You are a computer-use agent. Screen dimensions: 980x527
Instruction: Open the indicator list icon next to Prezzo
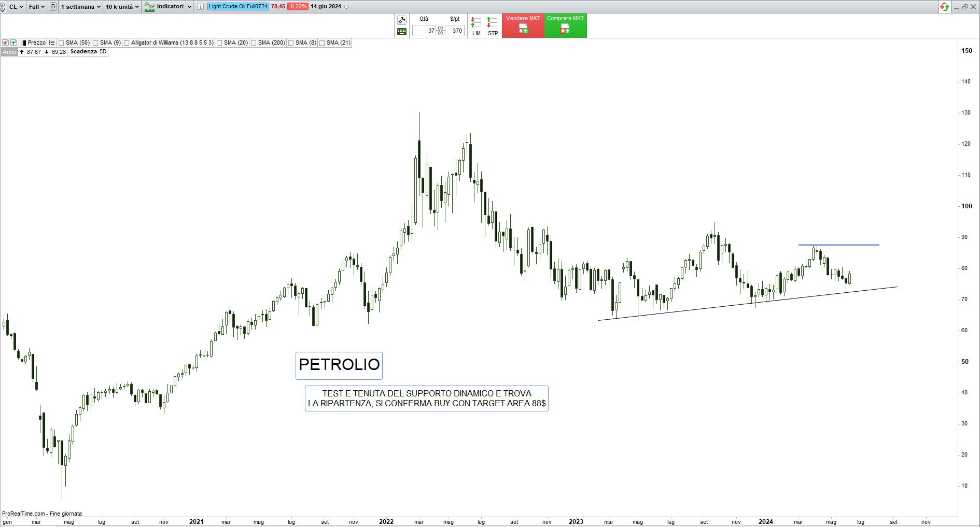pyautogui.click(x=51, y=42)
